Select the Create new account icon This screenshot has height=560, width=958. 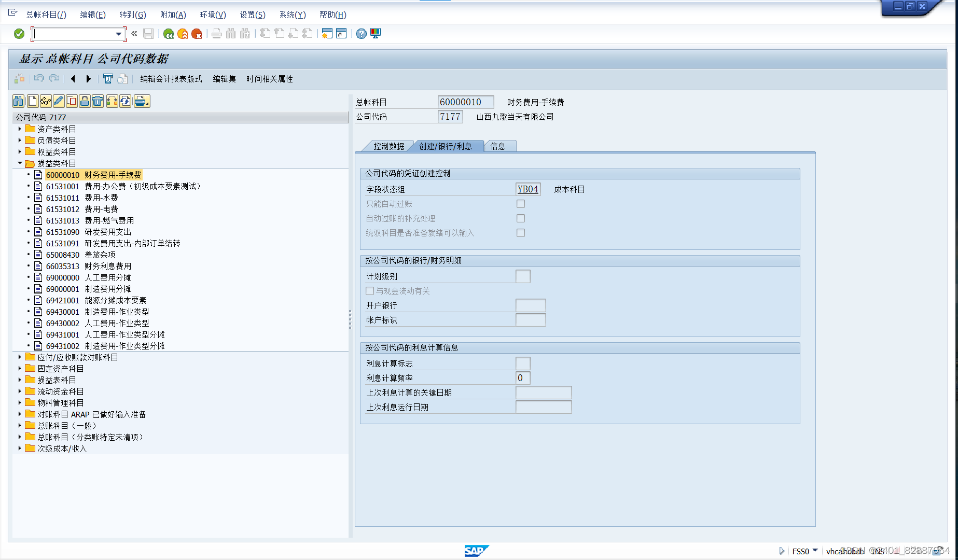32,101
